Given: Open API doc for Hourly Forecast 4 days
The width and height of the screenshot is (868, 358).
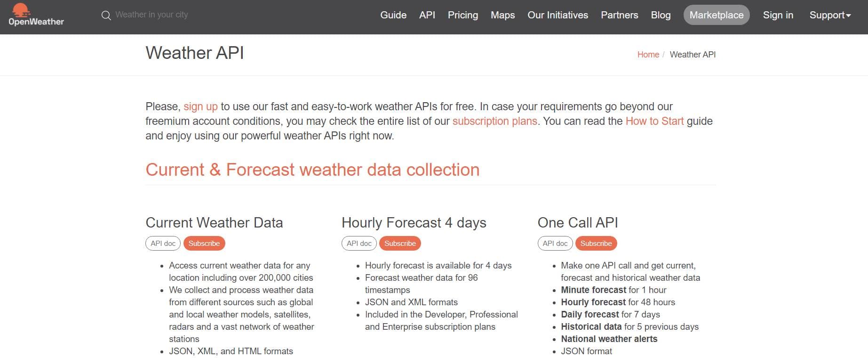Looking at the screenshot, I should [x=359, y=244].
